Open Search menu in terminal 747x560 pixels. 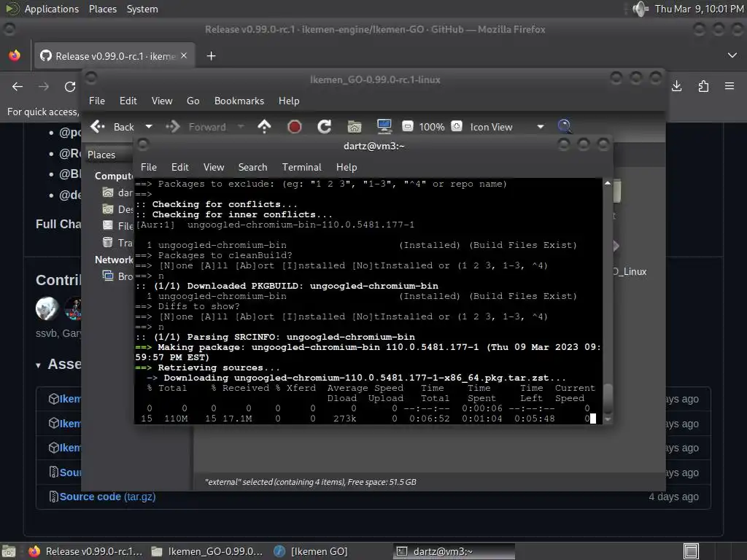click(x=252, y=167)
